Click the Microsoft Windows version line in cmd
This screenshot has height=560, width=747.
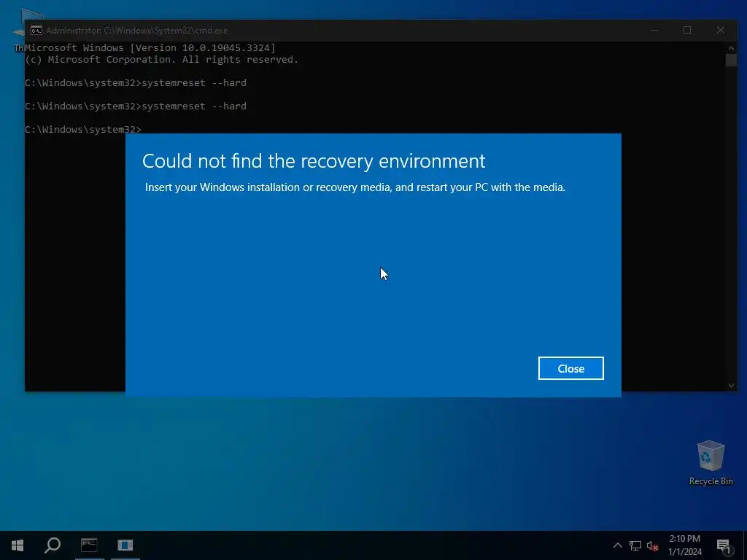point(150,47)
